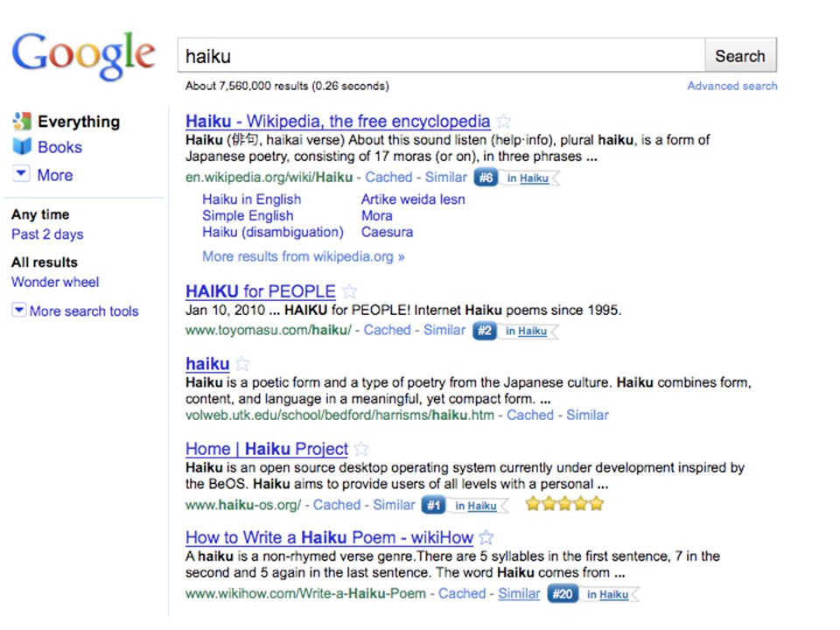Open the Advanced search link

pos(731,86)
